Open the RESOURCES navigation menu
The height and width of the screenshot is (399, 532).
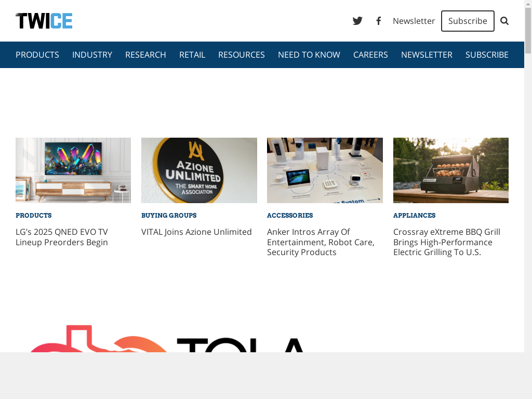(x=242, y=55)
